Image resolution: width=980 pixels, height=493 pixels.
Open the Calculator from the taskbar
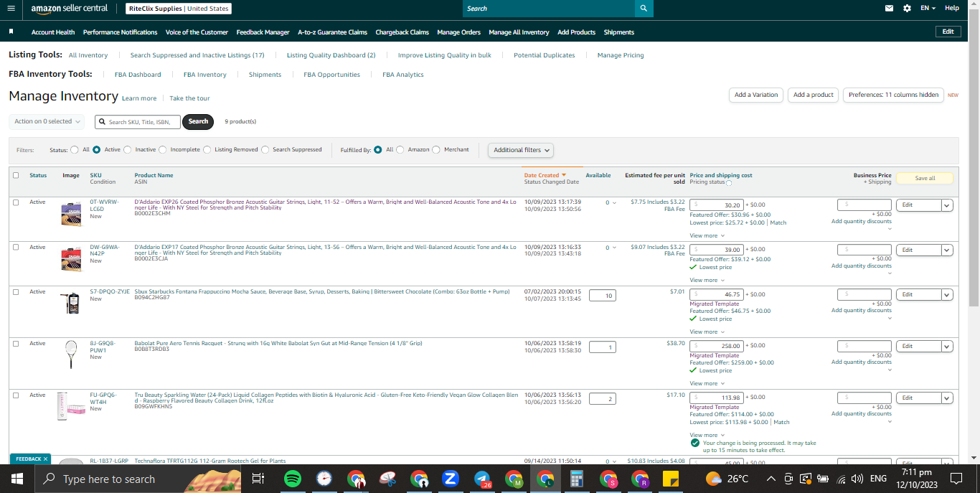[577, 479]
